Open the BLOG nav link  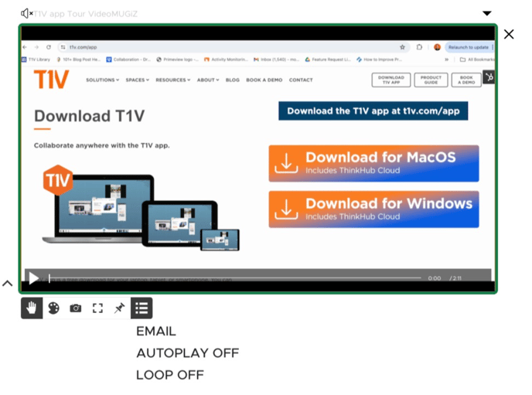pos(233,80)
